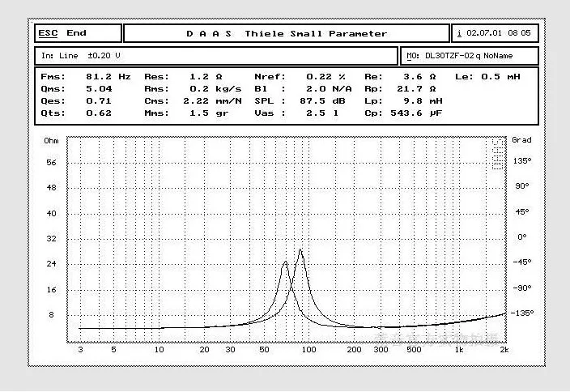Viewport: 570px width, 392px height.
Task: Select the MO: DL30TZF-02q NoName field
Action: (x=468, y=56)
